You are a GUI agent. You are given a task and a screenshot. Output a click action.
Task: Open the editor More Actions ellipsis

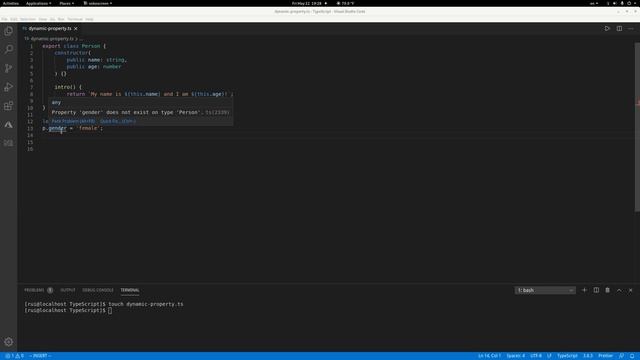tap(631, 29)
